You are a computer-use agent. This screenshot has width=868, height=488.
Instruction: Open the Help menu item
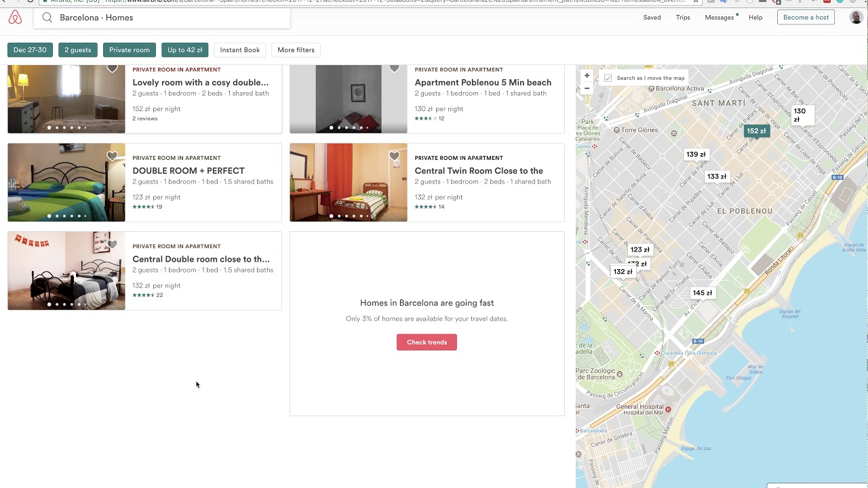(x=755, y=18)
